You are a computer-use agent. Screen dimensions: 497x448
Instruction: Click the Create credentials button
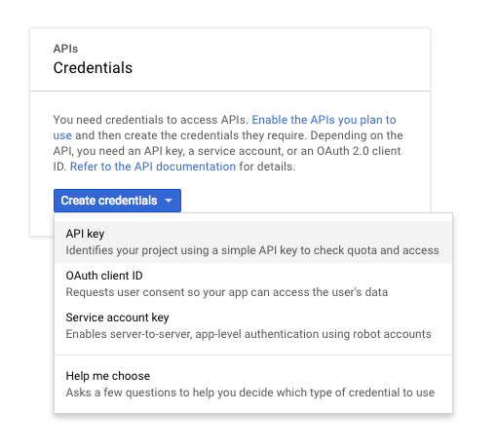coord(117,201)
